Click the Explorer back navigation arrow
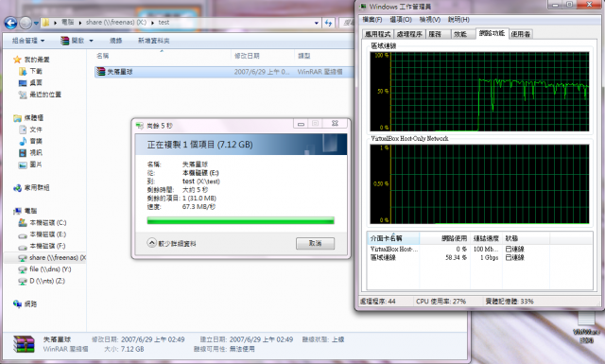 click(x=10, y=23)
